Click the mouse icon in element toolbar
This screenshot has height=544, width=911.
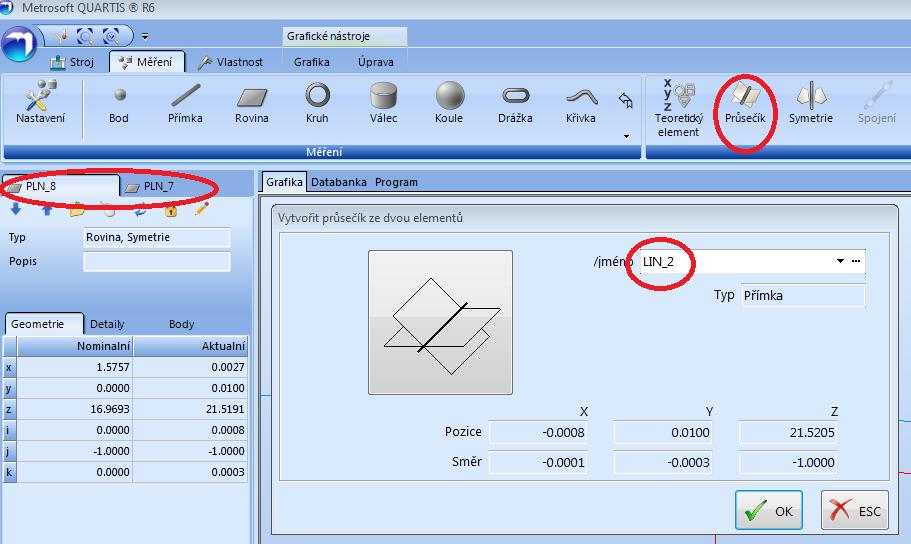point(108,209)
